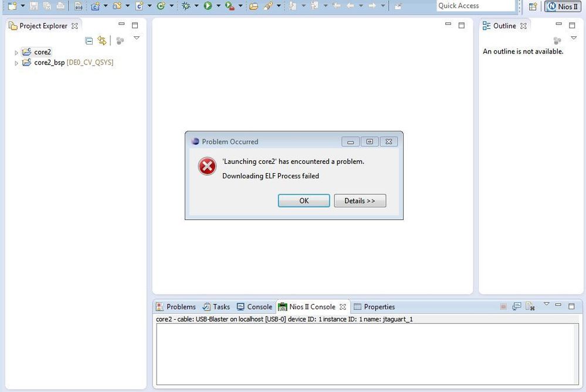This screenshot has width=586, height=392.
Task: Click the Print toolbar icon
Action: (x=60, y=6)
